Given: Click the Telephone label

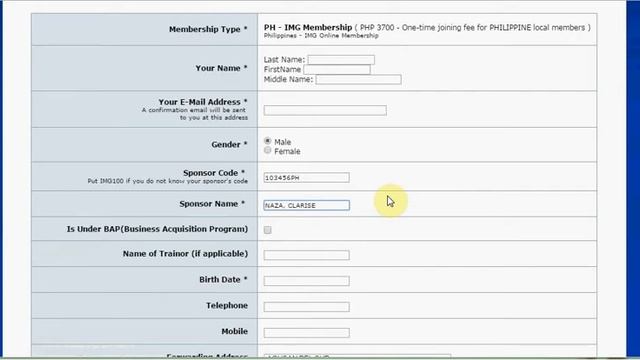Looking at the screenshot, I should click(x=227, y=305).
